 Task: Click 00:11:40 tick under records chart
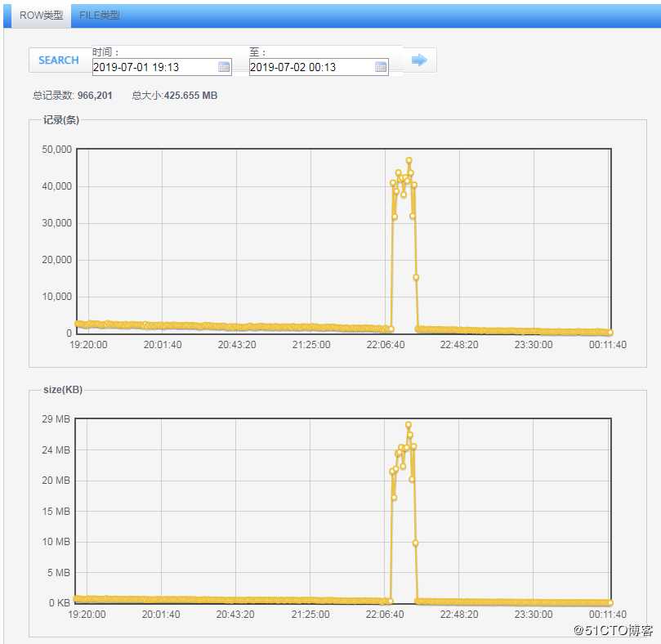607,345
